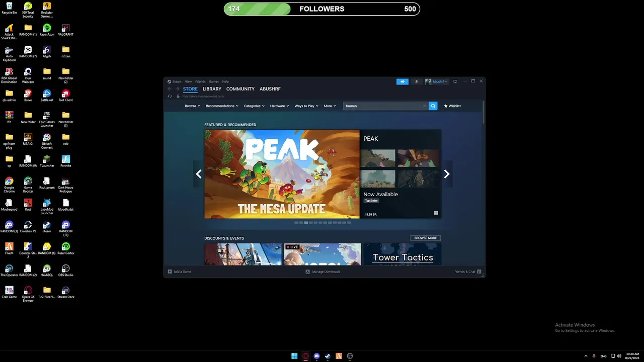Select the OBS Studio desktop icon
This screenshot has width=644, height=362.
[65, 270]
